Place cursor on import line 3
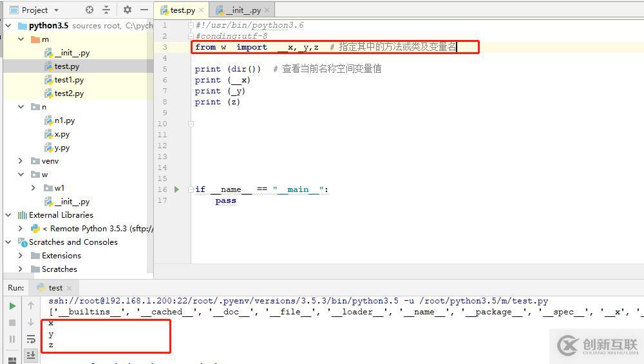Image resolution: width=644 pixels, height=364 pixels. coord(326,47)
